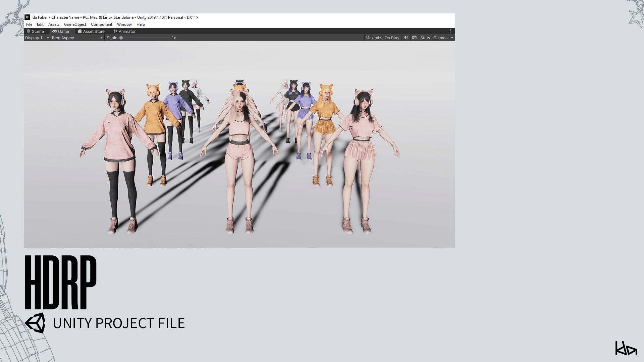
Task: Open the GameObject menu
Action: (75, 24)
